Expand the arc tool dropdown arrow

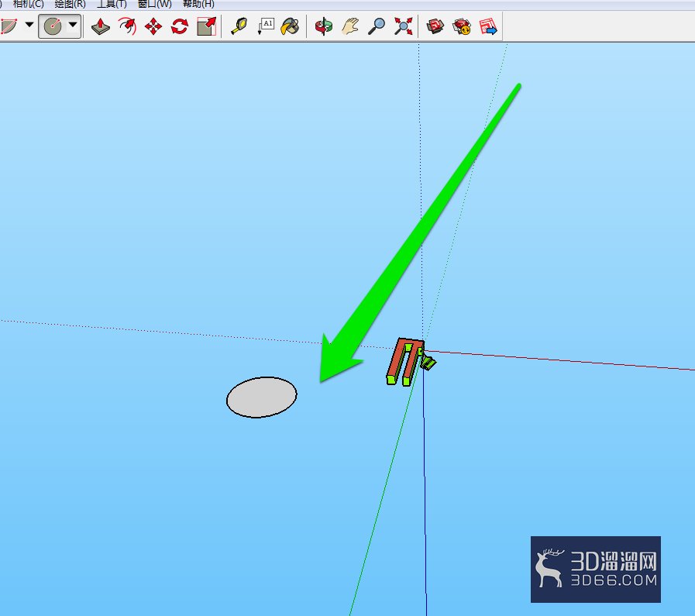coord(29,25)
